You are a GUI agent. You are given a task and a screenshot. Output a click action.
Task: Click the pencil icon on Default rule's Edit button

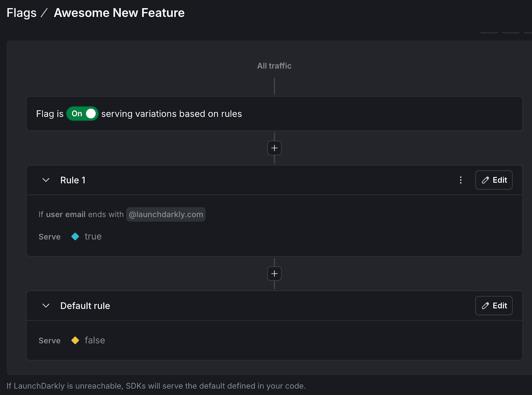tap(485, 306)
